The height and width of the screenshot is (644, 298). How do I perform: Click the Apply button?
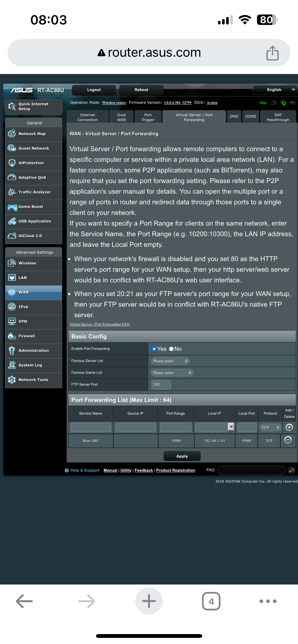[182, 456]
